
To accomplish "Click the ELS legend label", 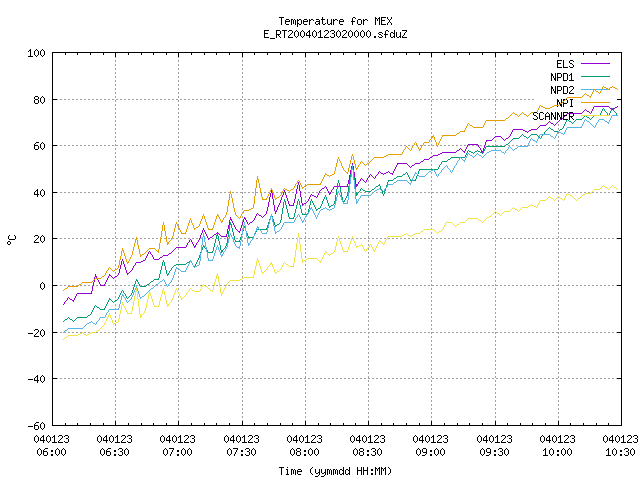I will (565, 64).
